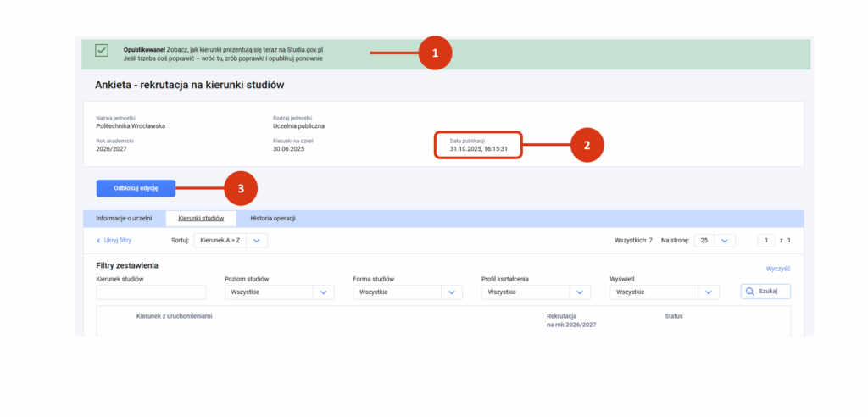Expand the Wyświetl filter dropdown
Screen dimensions: 868x417
[x=665, y=292]
